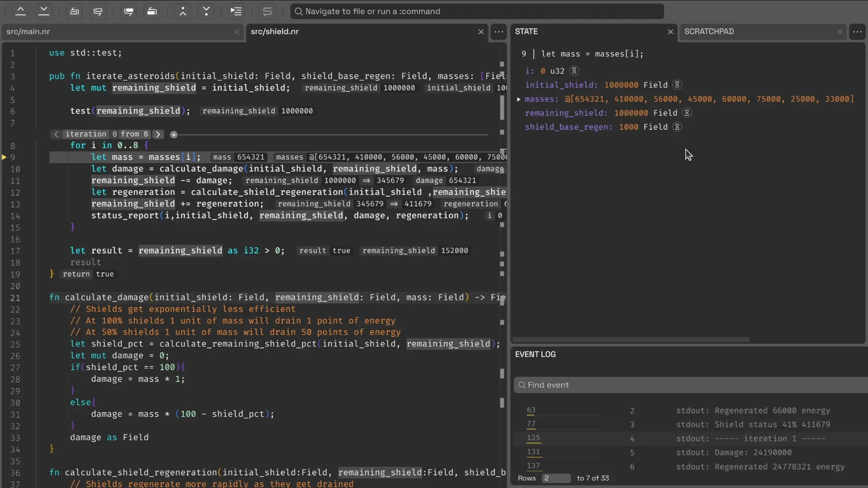Open history hourglass for the i variable
Screen dimensions: 868x488
click(x=574, y=71)
